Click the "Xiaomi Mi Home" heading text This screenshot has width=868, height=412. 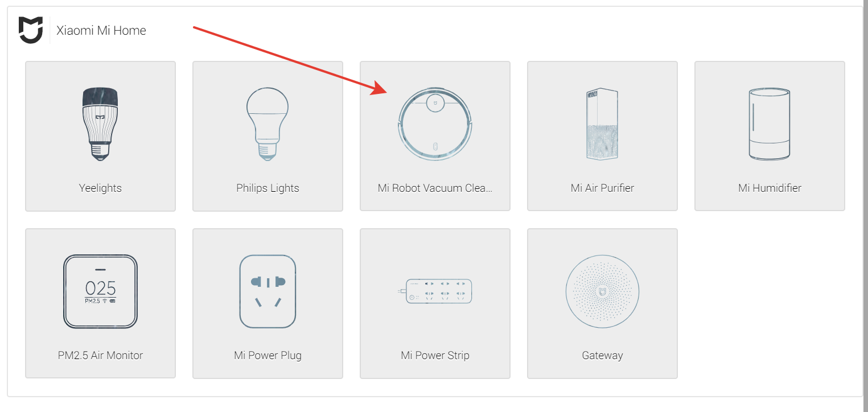pos(101,31)
